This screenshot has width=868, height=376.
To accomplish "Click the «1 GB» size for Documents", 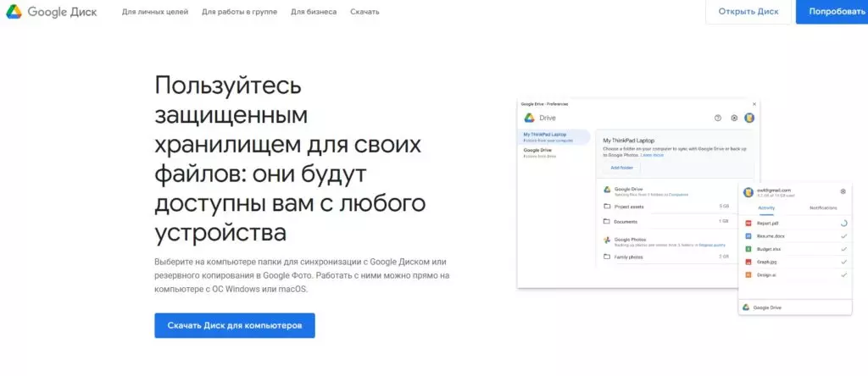I will [724, 221].
